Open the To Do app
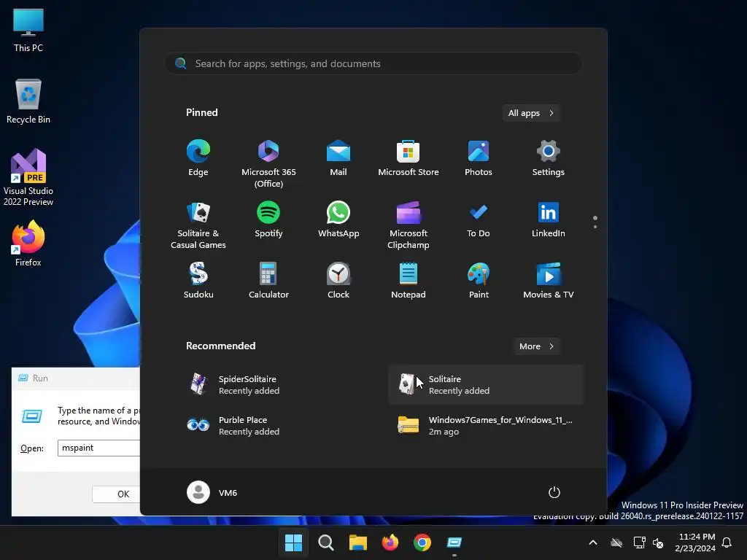 click(479, 219)
